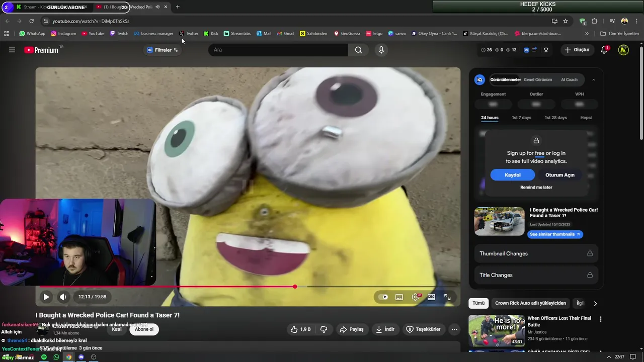Collapse the analytics extension panel
644x362 pixels.
pos(594,79)
